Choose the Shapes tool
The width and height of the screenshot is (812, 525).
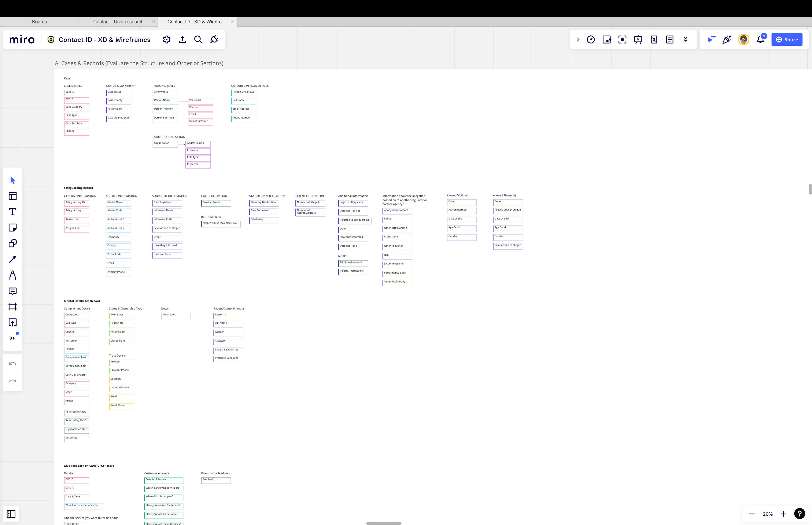tap(13, 243)
